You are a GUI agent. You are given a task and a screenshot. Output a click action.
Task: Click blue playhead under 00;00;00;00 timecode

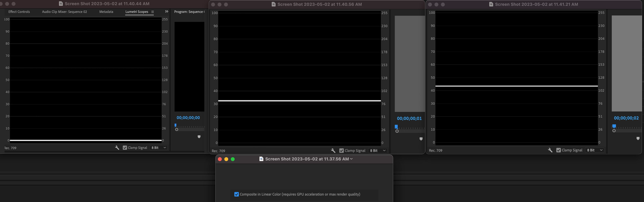click(176, 125)
